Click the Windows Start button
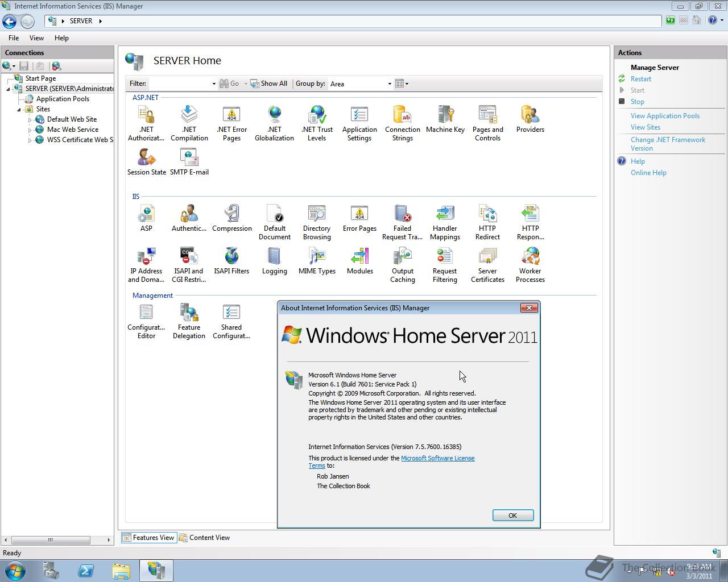 pos(15,570)
